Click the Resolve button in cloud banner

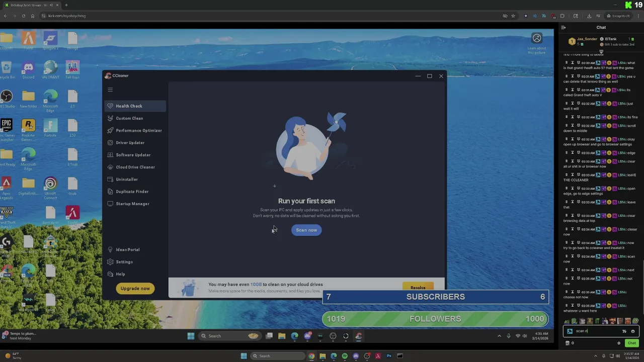tap(418, 288)
